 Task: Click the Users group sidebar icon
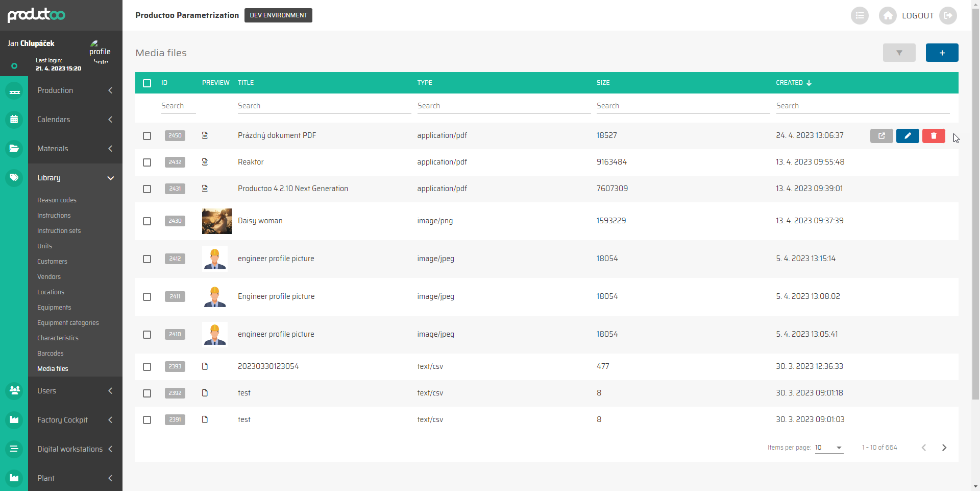(x=14, y=391)
